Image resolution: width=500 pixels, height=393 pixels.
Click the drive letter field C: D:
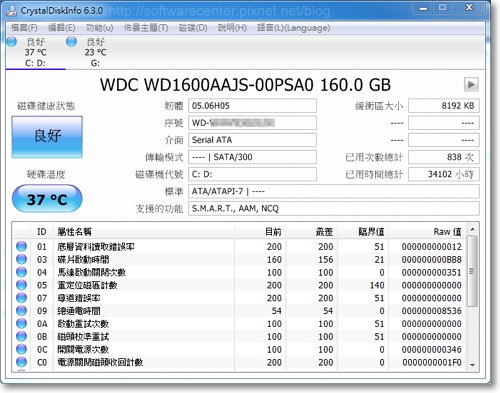pos(252,174)
